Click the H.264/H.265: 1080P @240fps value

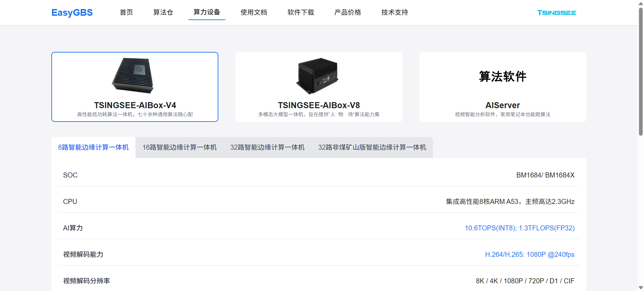click(x=530, y=254)
